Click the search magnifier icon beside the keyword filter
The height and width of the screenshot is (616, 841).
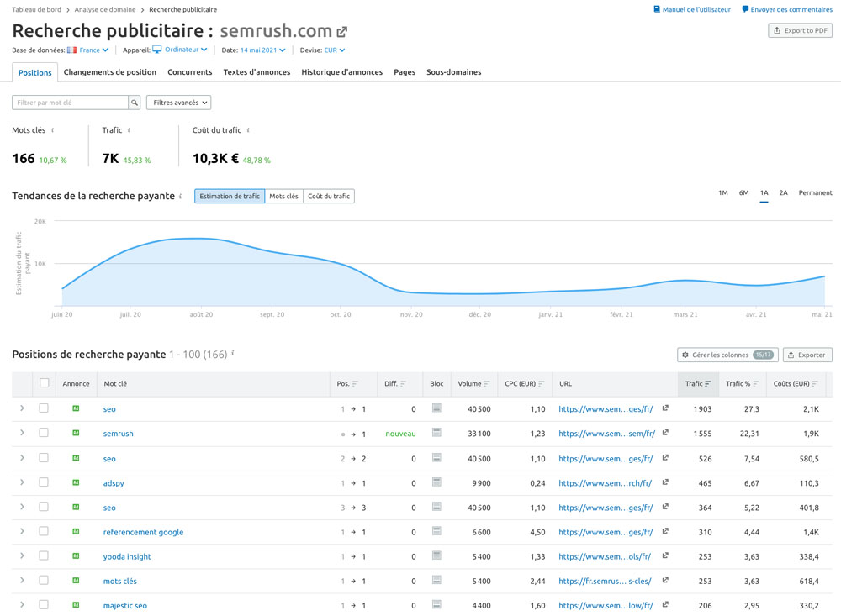pyautogui.click(x=134, y=103)
